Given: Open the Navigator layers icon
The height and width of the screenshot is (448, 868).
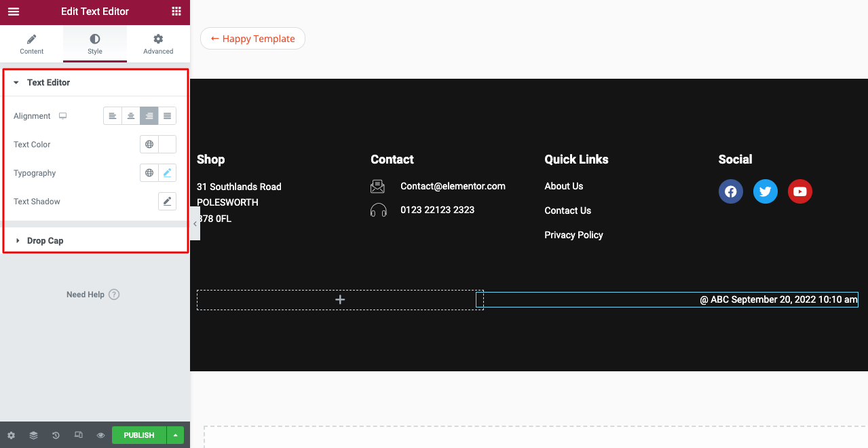Looking at the screenshot, I should (33, 434).
